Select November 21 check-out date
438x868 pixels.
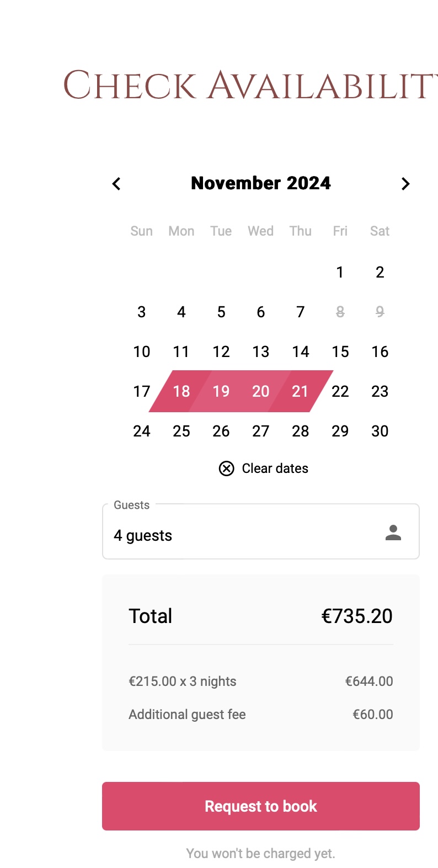pyautogui.click(x=300, y=391)
